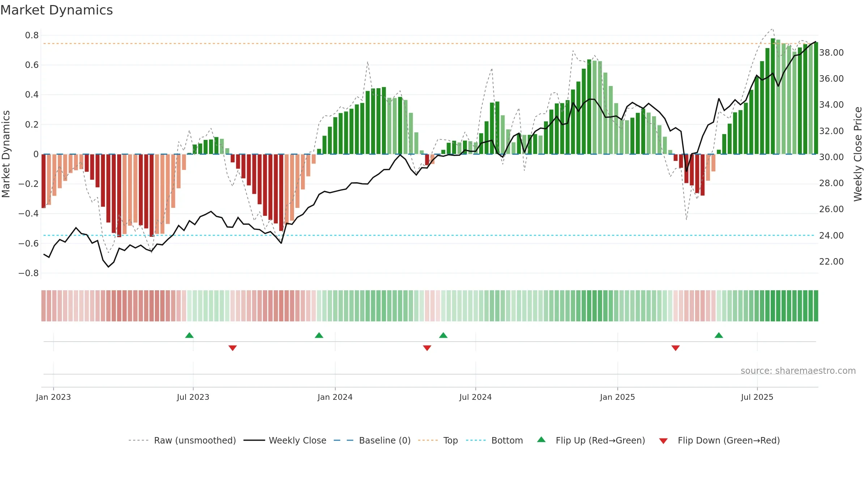Toggle the Raw (unsmoothed) legend entry
Screen dimensions: 868x488
click(182, 440)
